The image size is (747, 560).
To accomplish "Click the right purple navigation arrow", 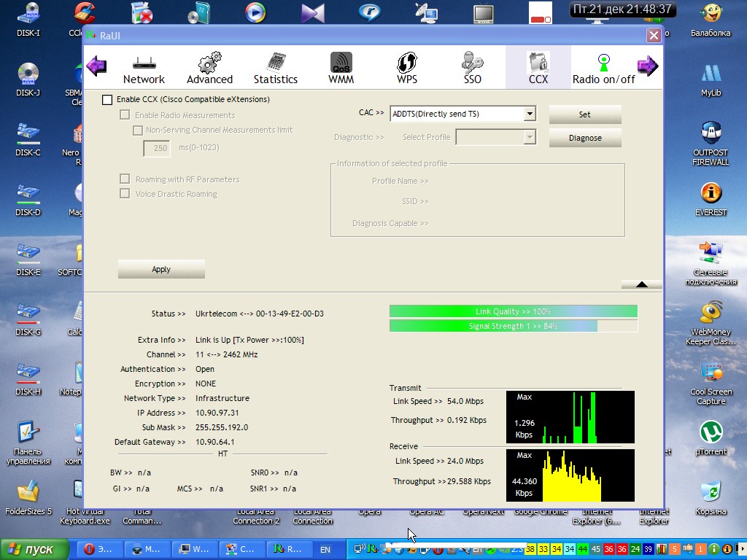I will click(648, 66).
